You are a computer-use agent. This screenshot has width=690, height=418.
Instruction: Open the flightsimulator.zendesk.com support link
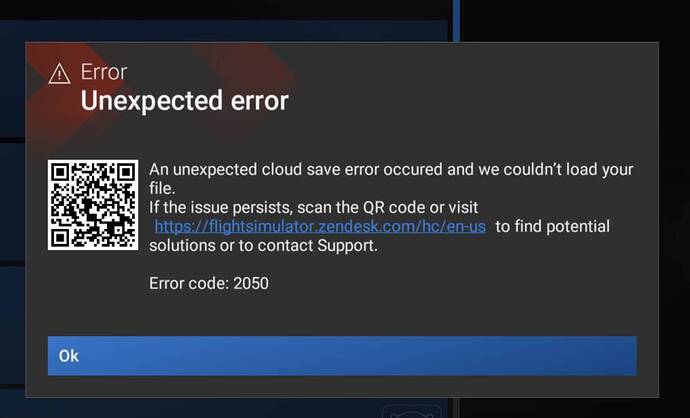pos(320,226)
